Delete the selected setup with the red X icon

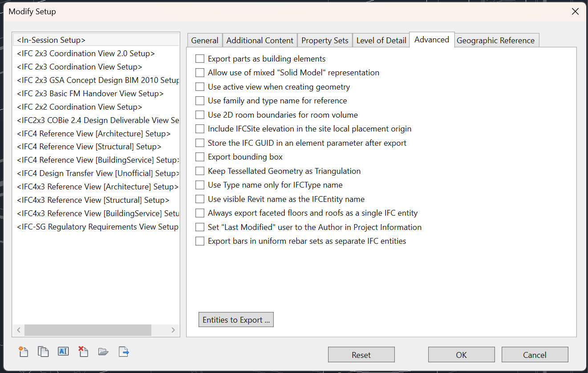(x=83, y=352)
